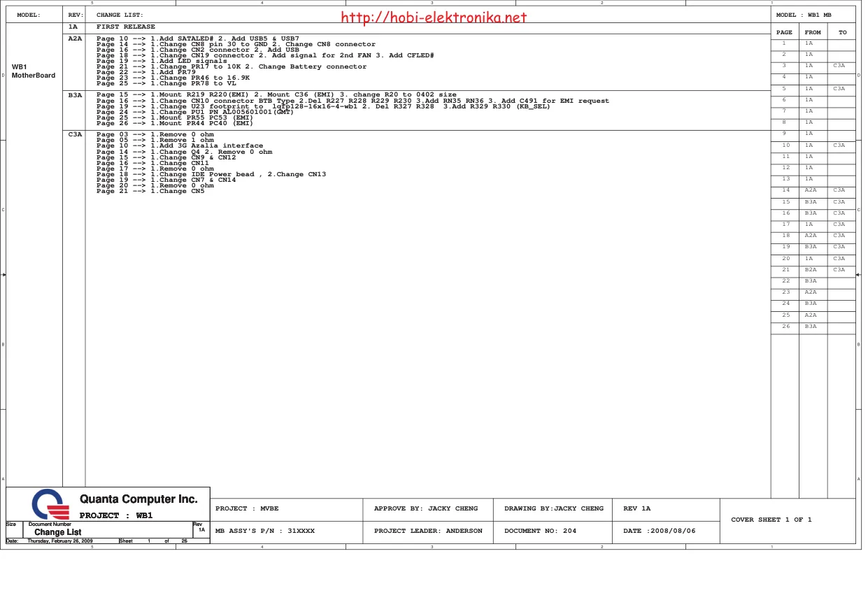Click the 'CHANGE LIST:' column header
This screenshot has height=614, width=868.
pyautogui.click(x=120, y=15)
